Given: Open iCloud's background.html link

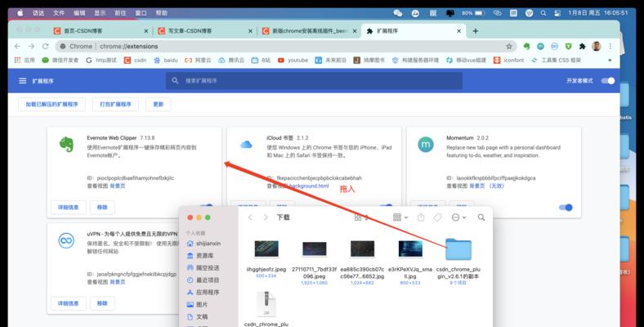Looking at the screenshot, I should [x=309, y=186].
